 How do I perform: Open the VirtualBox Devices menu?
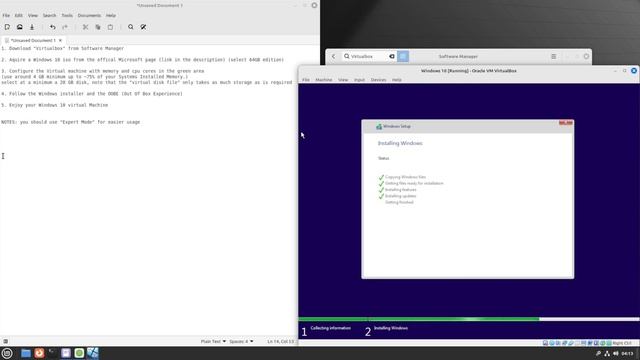pos(378,80)
